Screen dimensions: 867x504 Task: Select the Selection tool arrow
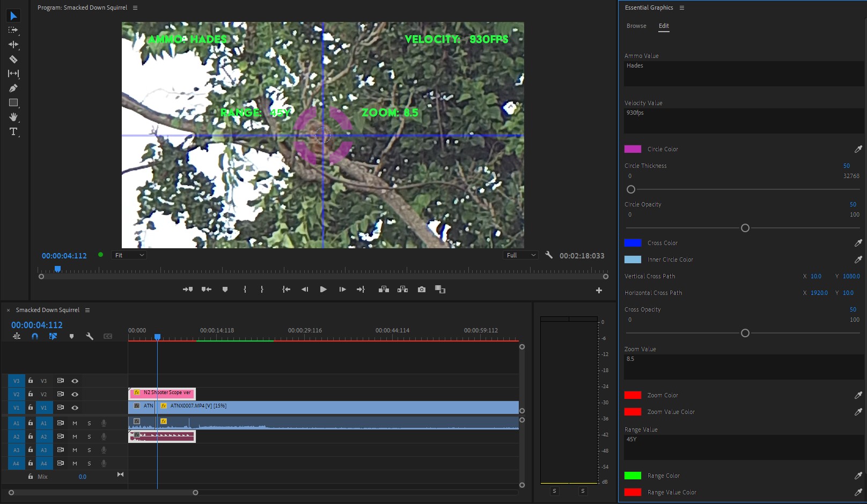(x=13, y=16)
